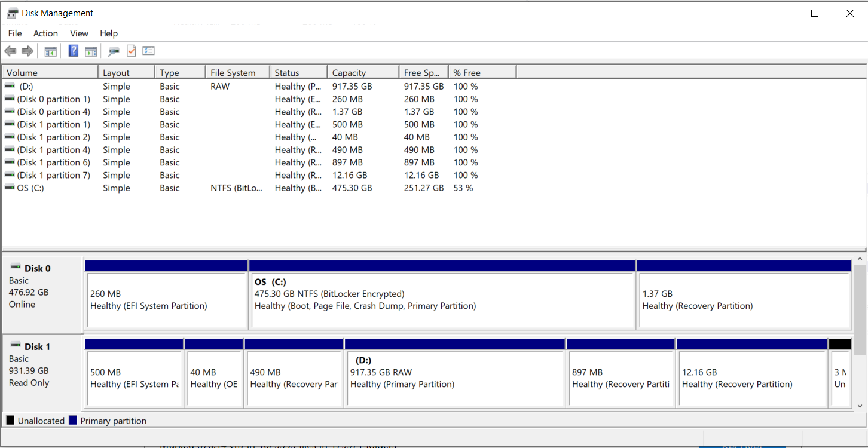This screenshot has height=448, width=868.
Task: Maximize the Disk Management window
Action: [x=814, y=13]
